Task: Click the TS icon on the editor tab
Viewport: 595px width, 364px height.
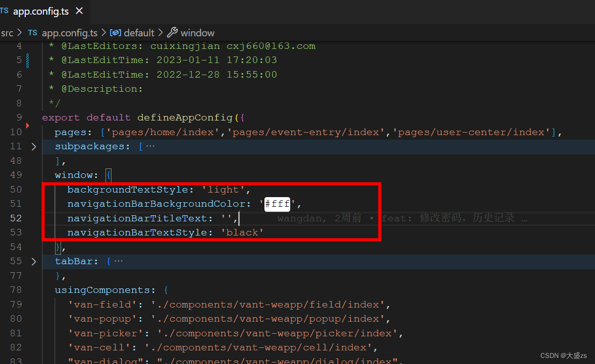Action: coord(4,11)
